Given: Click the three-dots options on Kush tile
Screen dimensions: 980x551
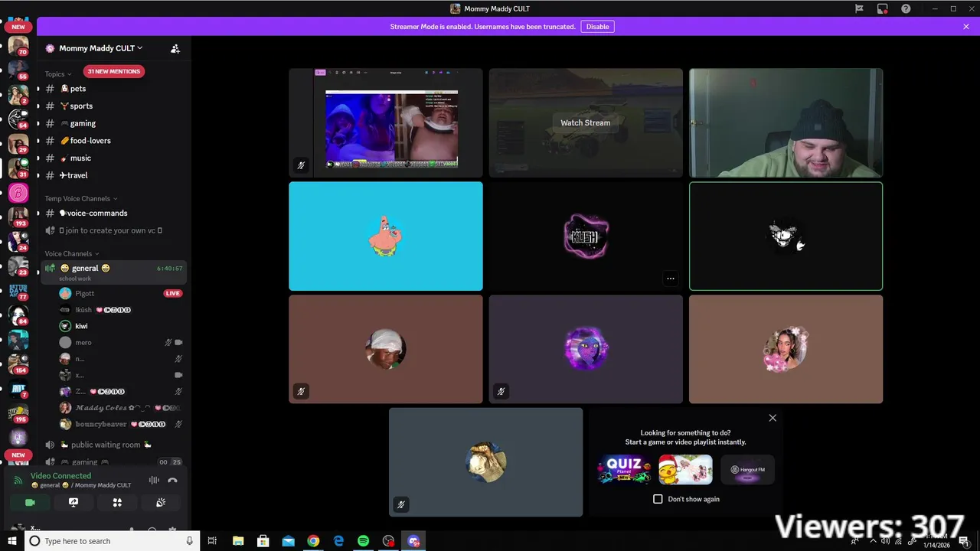Looking at the screenshot, I should pos(670,279).
